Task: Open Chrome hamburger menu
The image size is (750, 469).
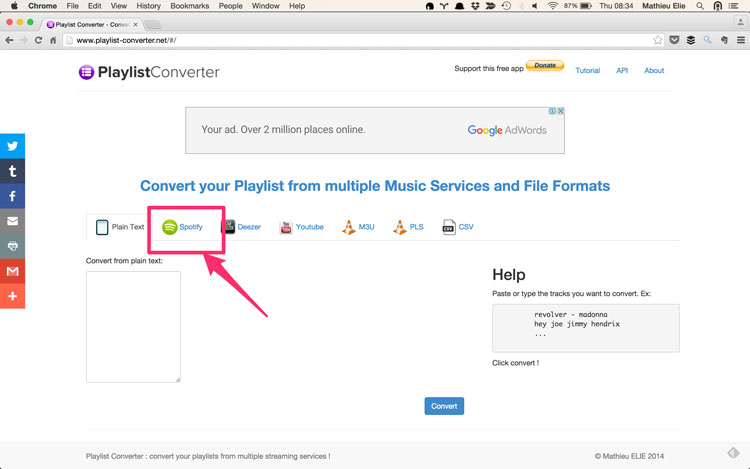Action: [741, 41]
